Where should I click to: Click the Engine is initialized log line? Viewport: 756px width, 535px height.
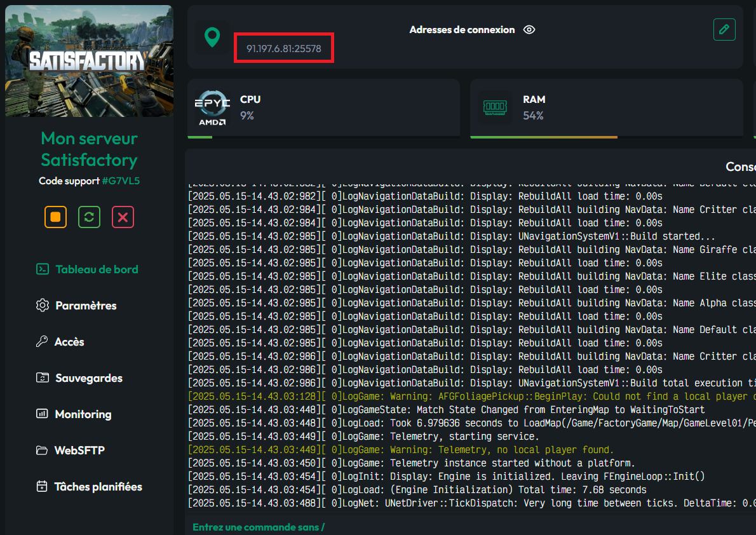tap(447, 477)
